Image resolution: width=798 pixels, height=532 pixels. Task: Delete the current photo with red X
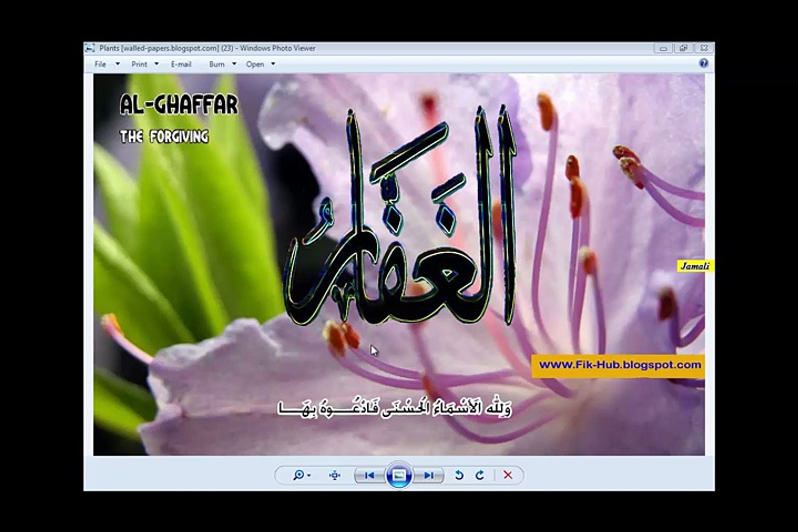point(508,475)
